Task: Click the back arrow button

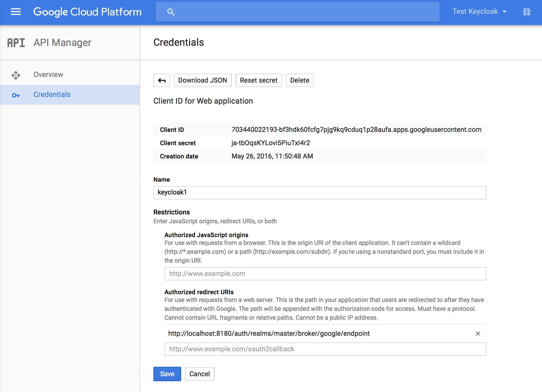Action: tap(162, 80)
